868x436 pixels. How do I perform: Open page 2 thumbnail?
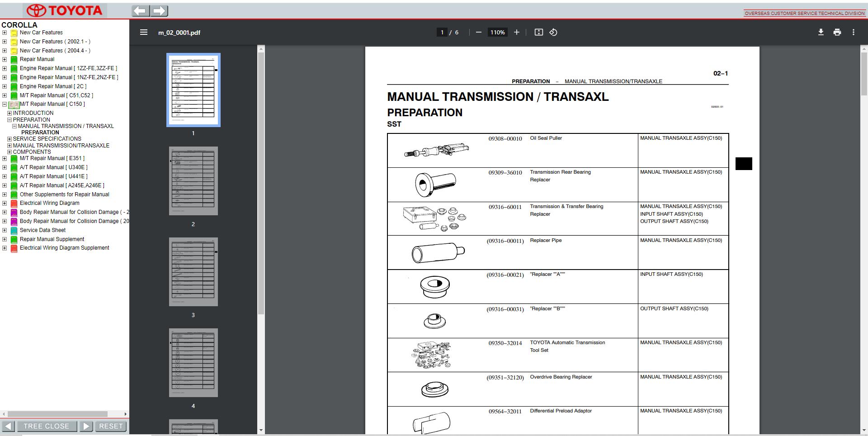193,181
